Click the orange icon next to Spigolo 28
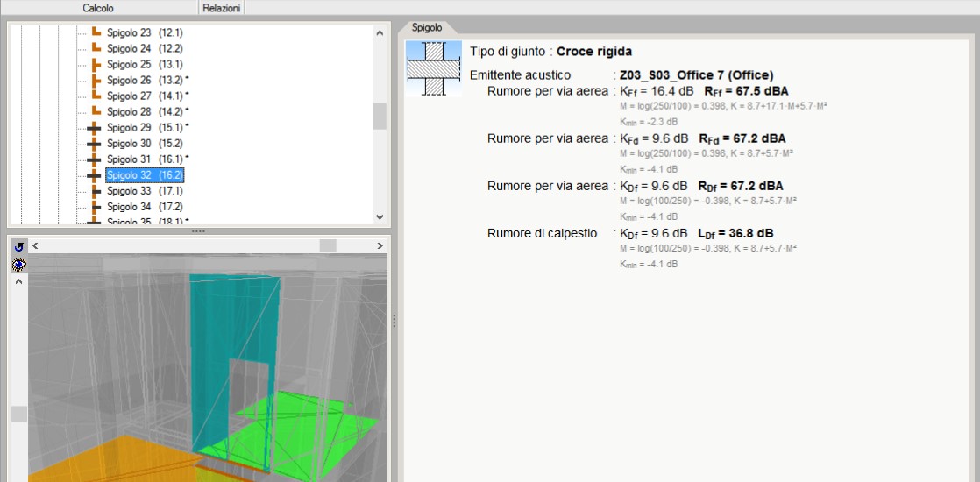Image resolution: width=980 pixels, height=482 pixels. (x=96, y=111)
